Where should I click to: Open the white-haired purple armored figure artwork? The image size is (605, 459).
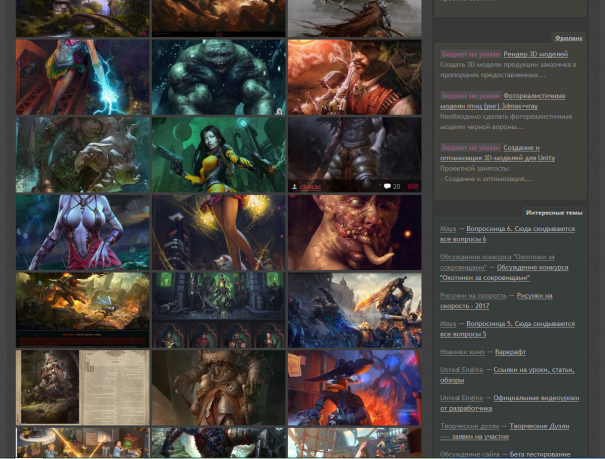point(82,231)
